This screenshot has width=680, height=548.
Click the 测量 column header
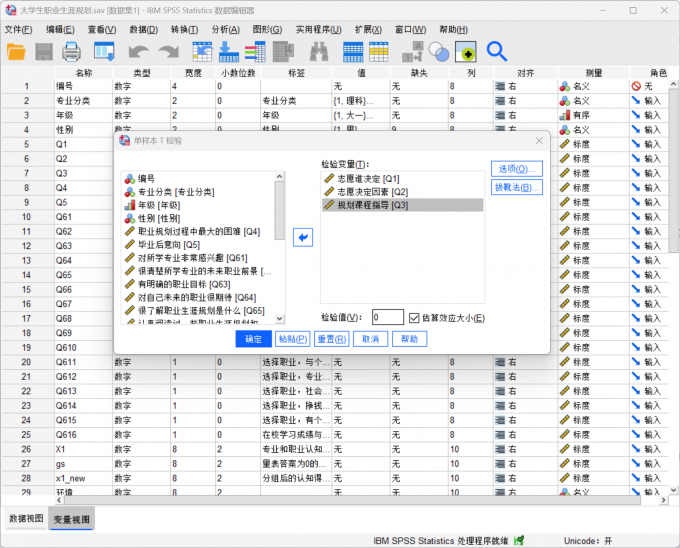click(x=594, y=73)
